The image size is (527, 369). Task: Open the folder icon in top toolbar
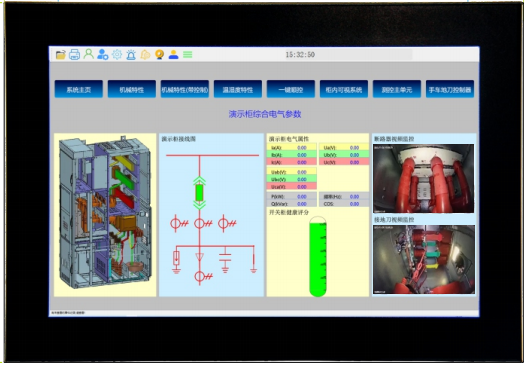[60, 54]
